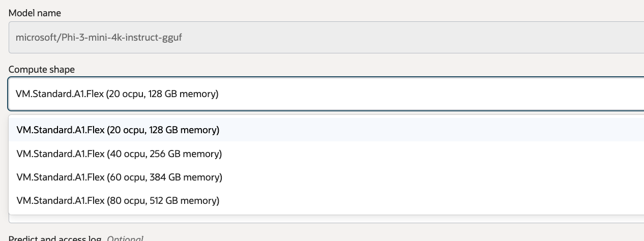Click the Optional text beside Predict log
The width and height of the screenshot is (644, 241).
pyautogui.click(x=125, y=238)
